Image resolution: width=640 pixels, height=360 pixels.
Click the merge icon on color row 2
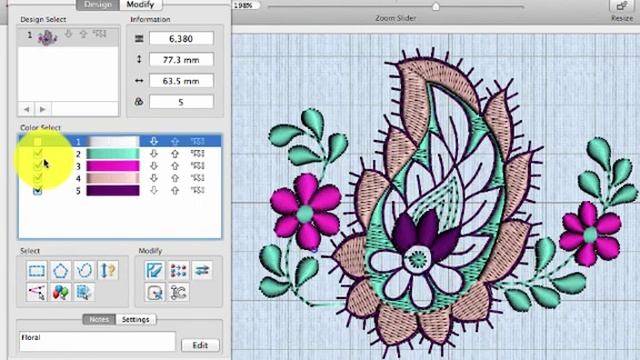click(198, 154)
